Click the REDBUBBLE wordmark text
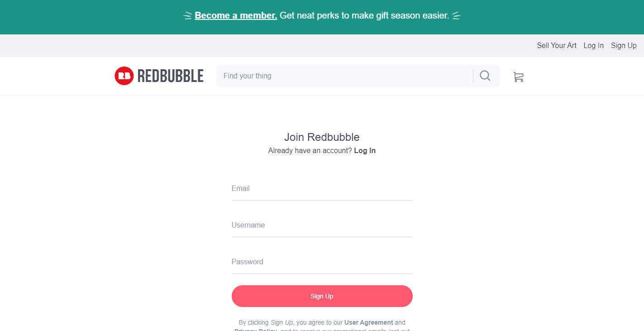The height and width of the screenshot is (331, 644). [170, 76]
